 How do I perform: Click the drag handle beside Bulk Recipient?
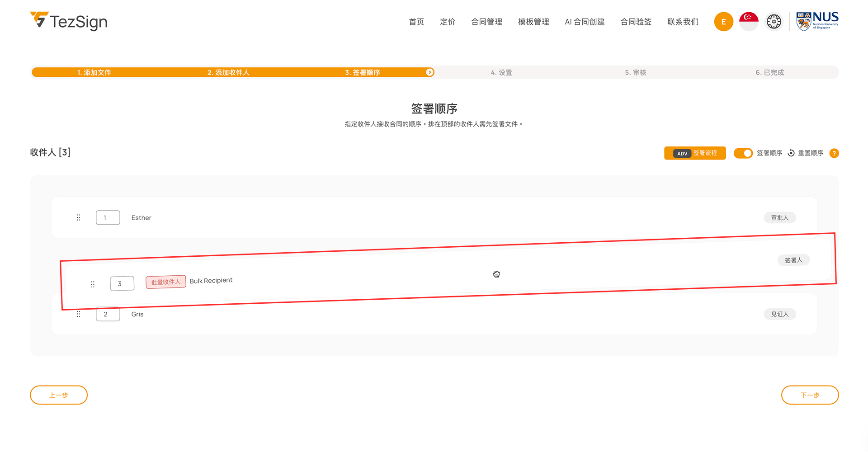click(93, 284)
